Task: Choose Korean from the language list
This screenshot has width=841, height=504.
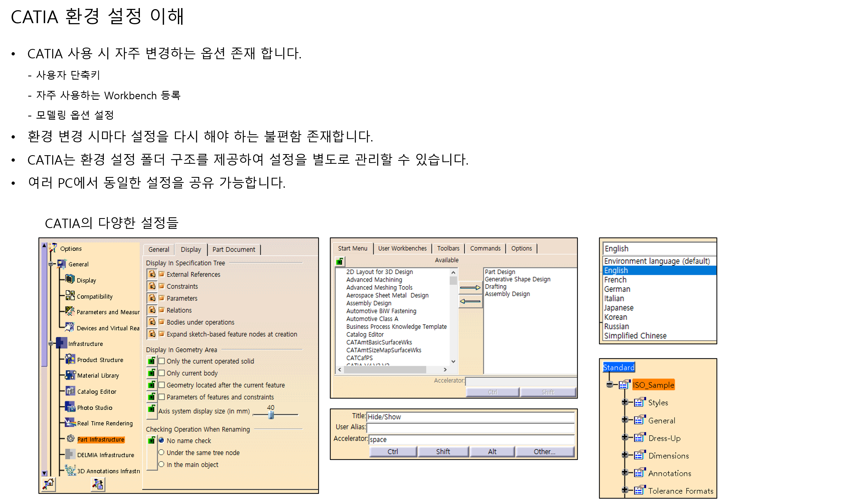Action: (615, 317)
